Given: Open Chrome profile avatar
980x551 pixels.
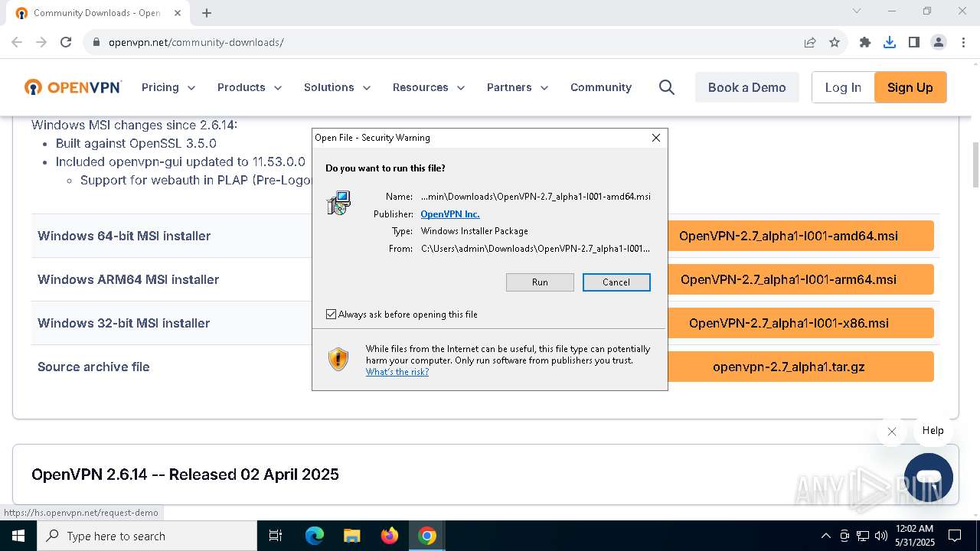Looking at the screenshot, I should click(939, 43).
